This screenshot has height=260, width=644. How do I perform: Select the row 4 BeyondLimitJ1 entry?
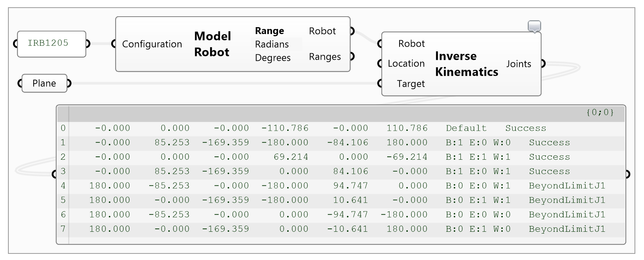(567, 185)
